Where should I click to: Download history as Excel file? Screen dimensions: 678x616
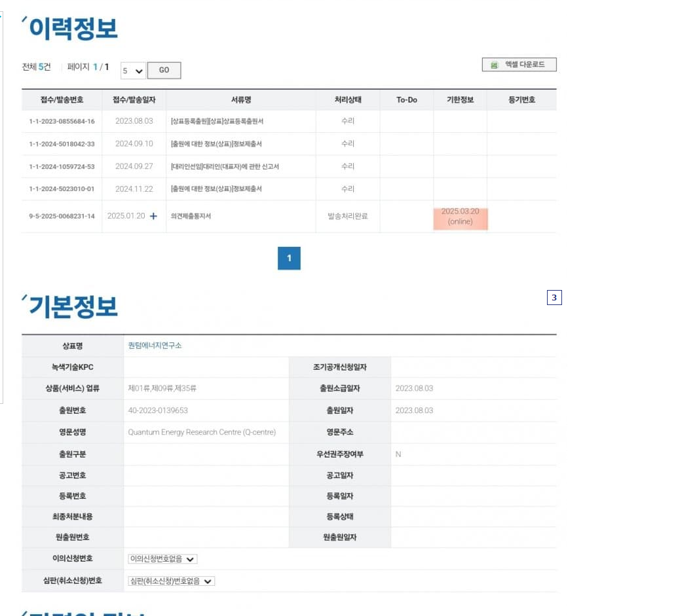click(519, 65)
